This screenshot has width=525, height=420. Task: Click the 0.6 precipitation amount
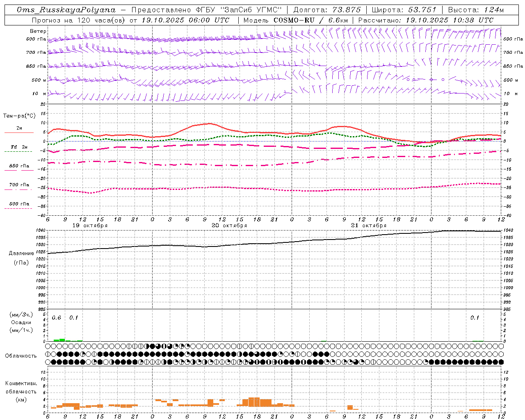[x=57, y=318]
